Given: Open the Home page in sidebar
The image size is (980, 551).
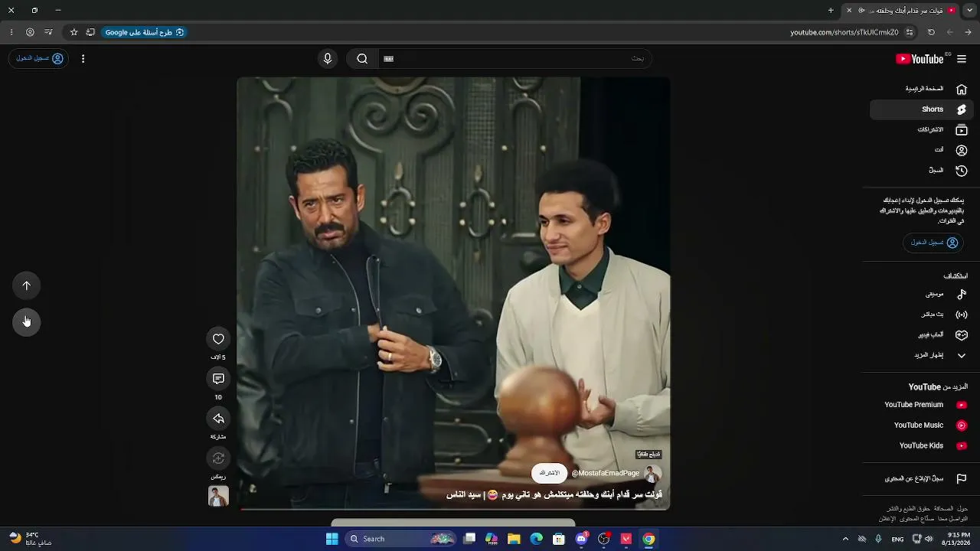Looking at the screenshot, I should (920, 89).
